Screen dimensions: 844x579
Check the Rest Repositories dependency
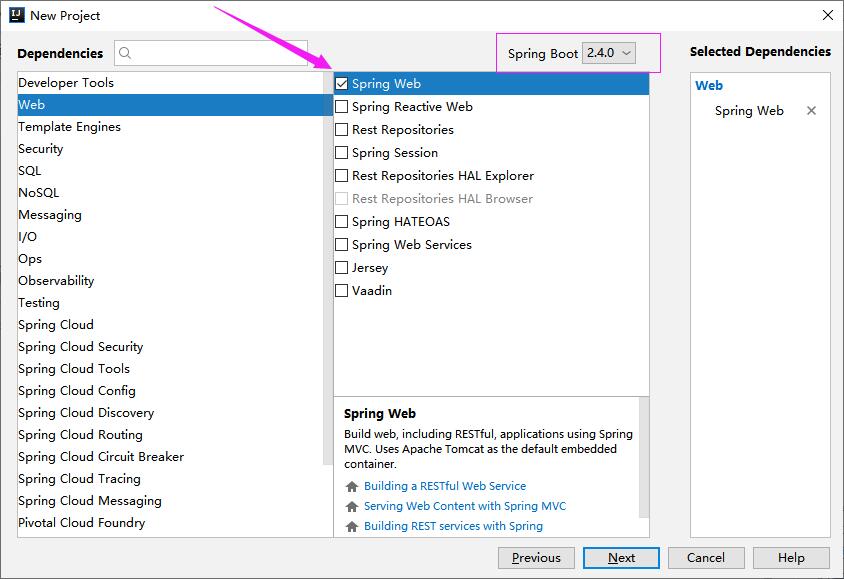341,130
